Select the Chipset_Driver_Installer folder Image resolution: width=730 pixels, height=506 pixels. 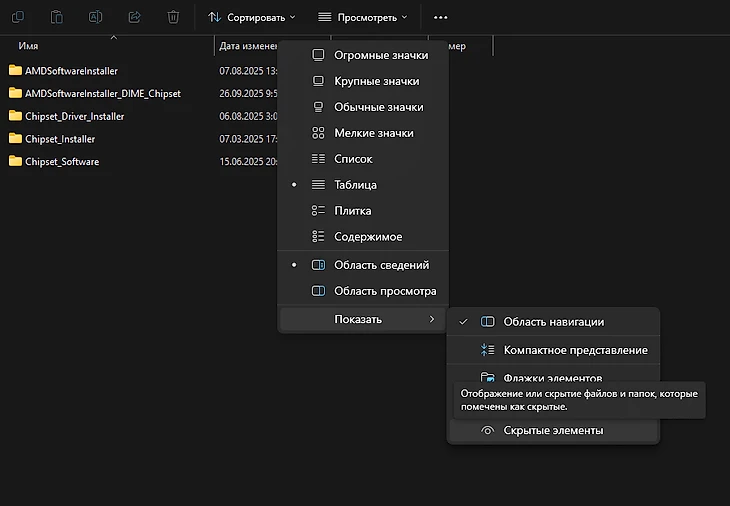pos(74,116)
